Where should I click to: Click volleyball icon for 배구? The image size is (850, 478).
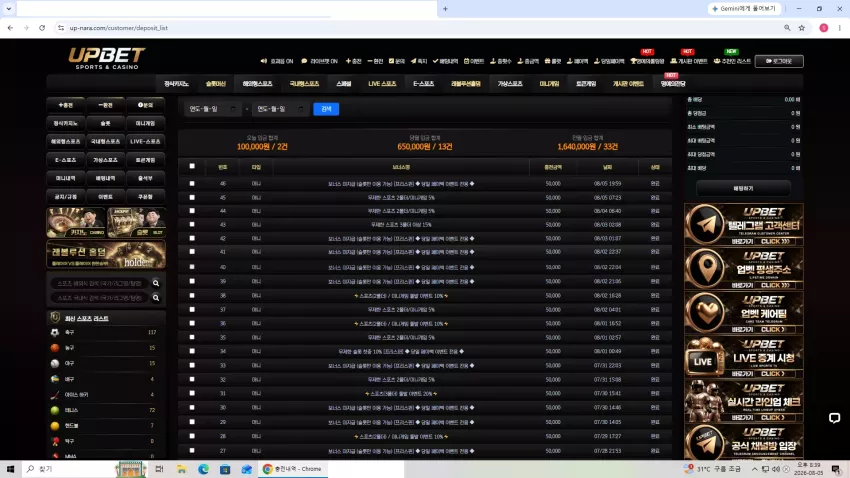tap(55, 379)
